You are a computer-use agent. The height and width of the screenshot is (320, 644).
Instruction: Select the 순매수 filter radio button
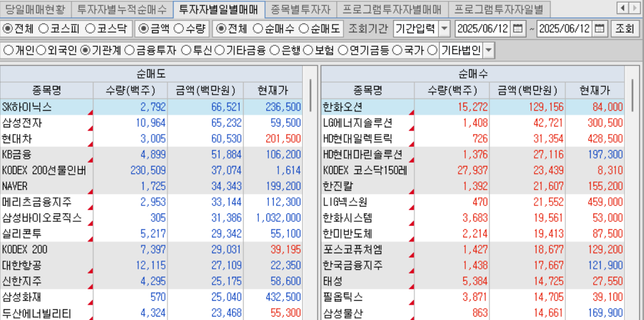coord(258,29)
